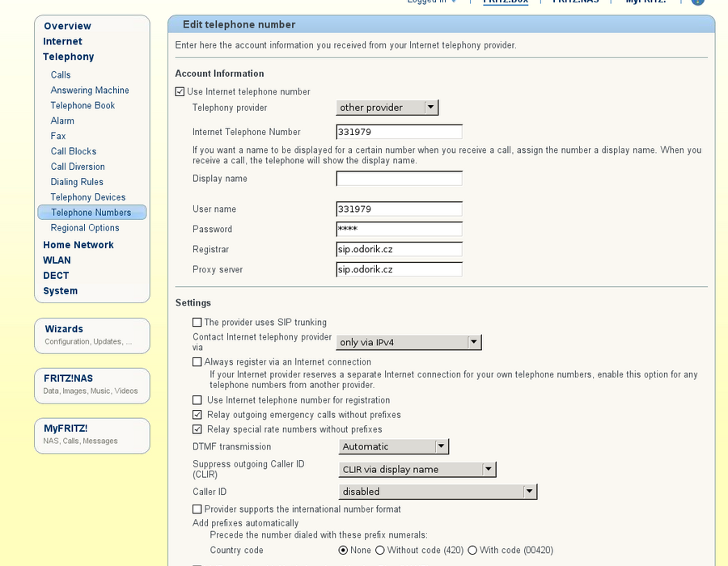Click the Internet Telephone Number field
728x566 pixels.
coord(400,132)
